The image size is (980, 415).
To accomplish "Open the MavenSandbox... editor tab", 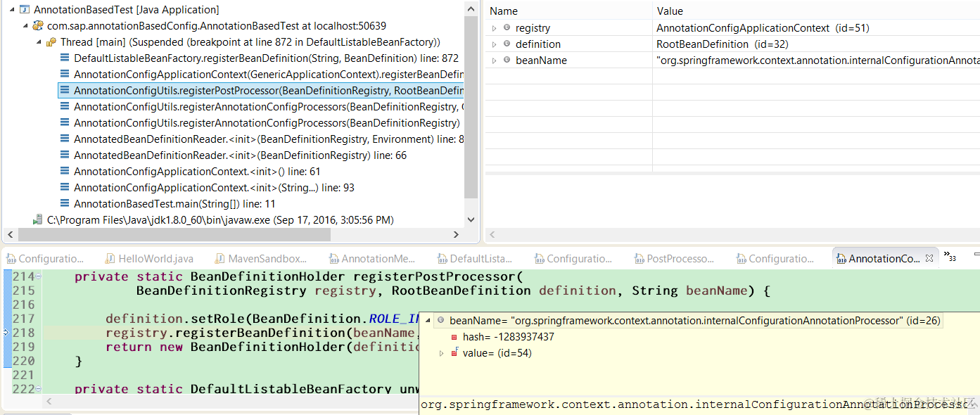I will 261,259.
